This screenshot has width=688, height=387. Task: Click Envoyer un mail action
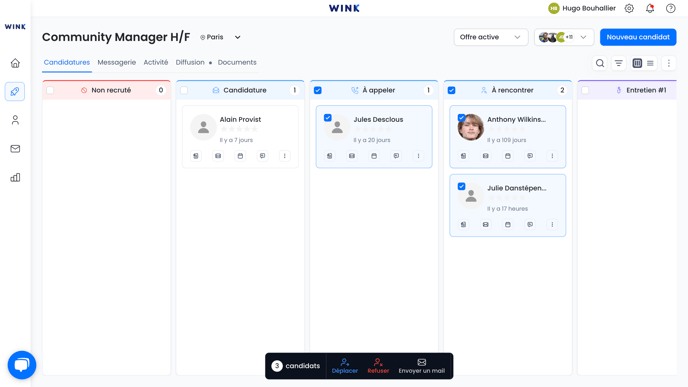(421, 366)
